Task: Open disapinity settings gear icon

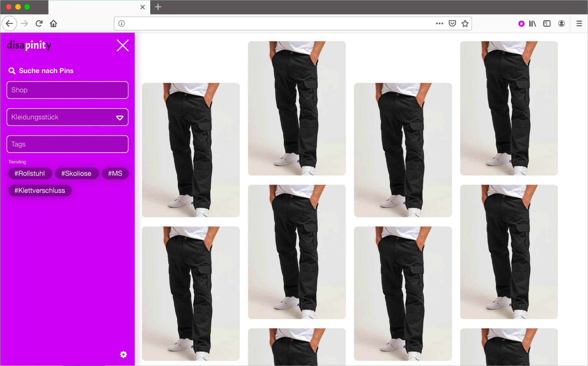Action: point(123,354)
